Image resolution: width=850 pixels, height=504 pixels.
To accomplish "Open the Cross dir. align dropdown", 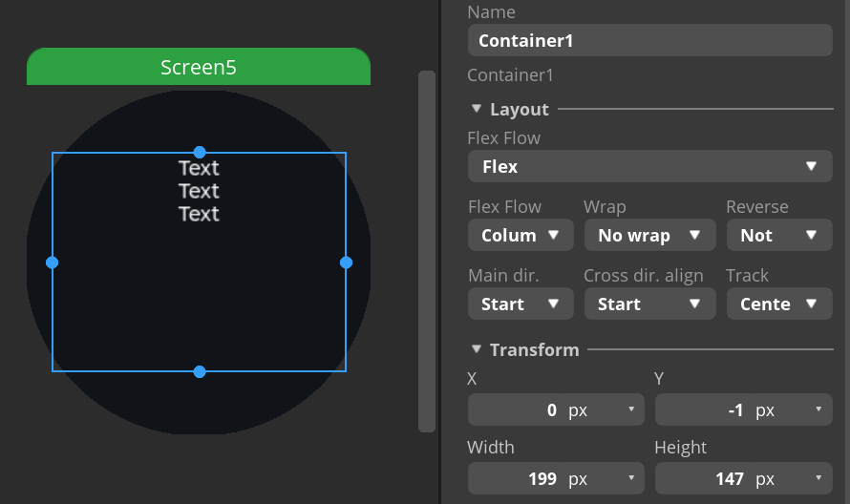I will 650,304.
